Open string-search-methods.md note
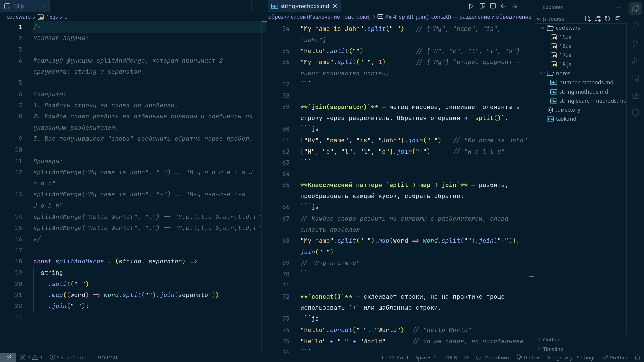Viewport: 644px width, 362px height. coord(580,101)
